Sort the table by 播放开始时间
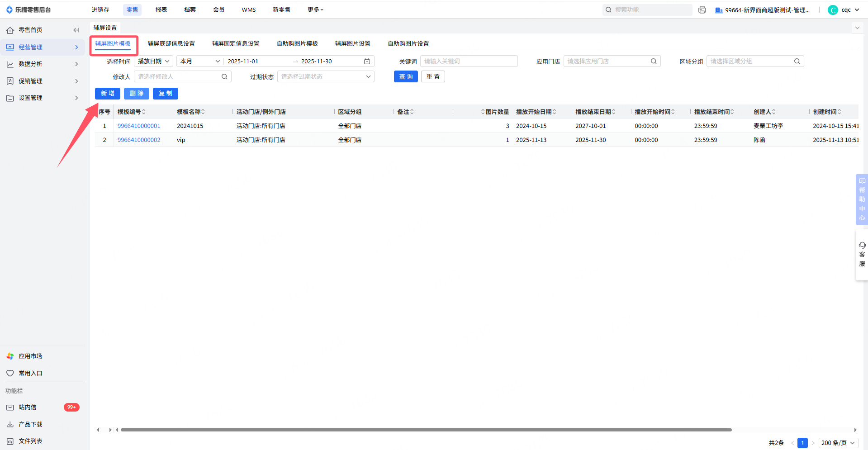 (673, 112)
